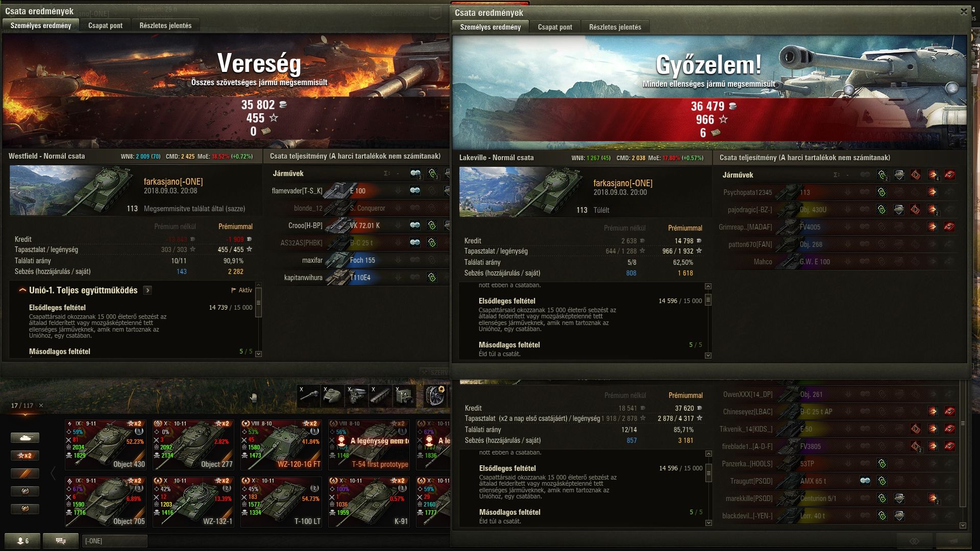Click the scroll-down arrow of Vereség mission list
Image resolution: width=980 pixels, height=551 pixels.
258,354
